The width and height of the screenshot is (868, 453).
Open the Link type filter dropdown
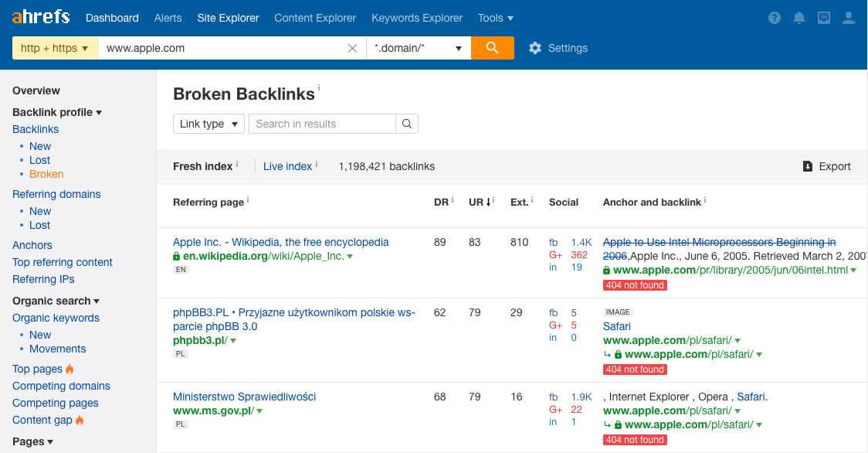click(209, 124)
